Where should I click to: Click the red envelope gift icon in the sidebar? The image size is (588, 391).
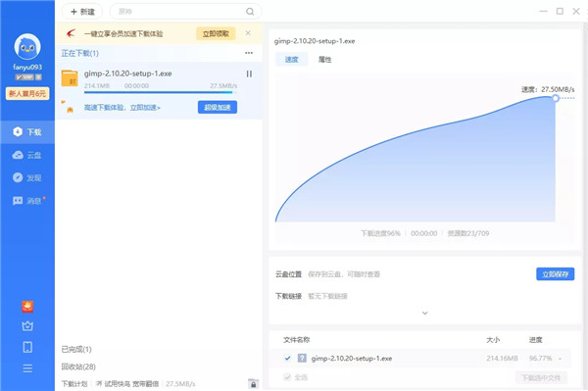point(27,307)
